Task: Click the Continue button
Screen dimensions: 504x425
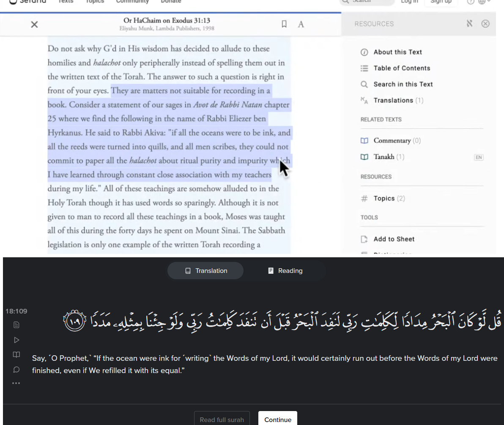Action: pyautogui.click(x=278, y=419)
